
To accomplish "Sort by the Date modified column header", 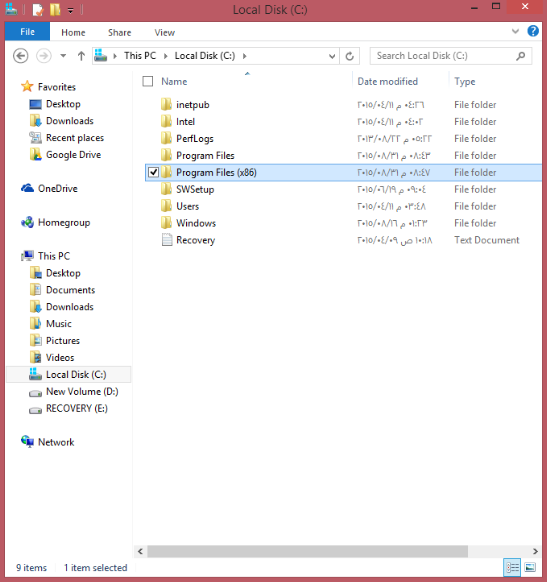I will pos(387,81).
